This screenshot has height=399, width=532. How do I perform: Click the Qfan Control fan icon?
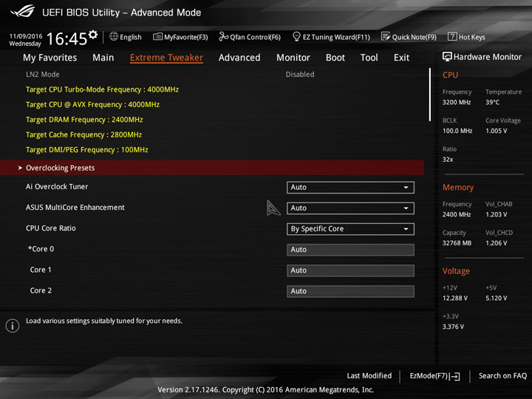(x=223, y=36)
